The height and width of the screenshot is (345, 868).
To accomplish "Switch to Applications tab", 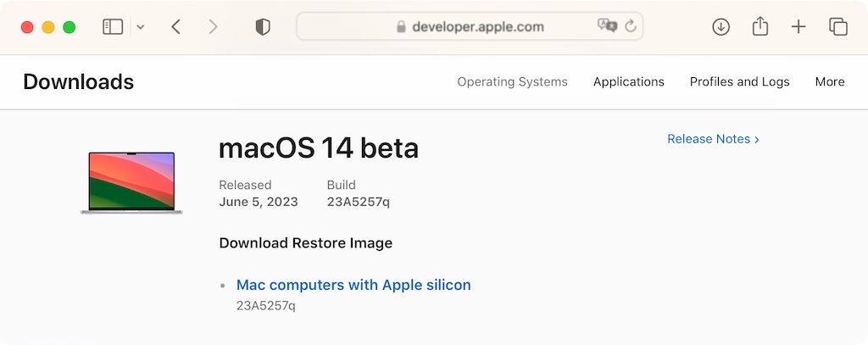I will coord(628,82).
